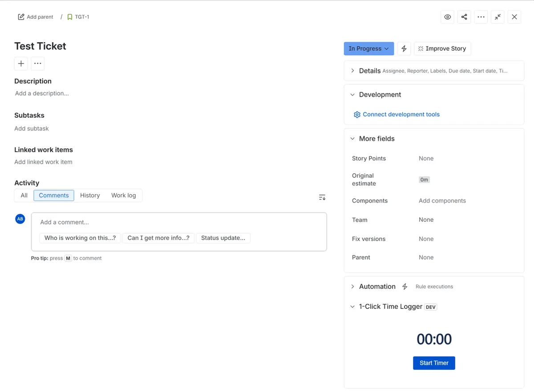Screen dimensions: 534x392
Task: Open ellipsis menu under the ticket title
Action: point(38,64)
